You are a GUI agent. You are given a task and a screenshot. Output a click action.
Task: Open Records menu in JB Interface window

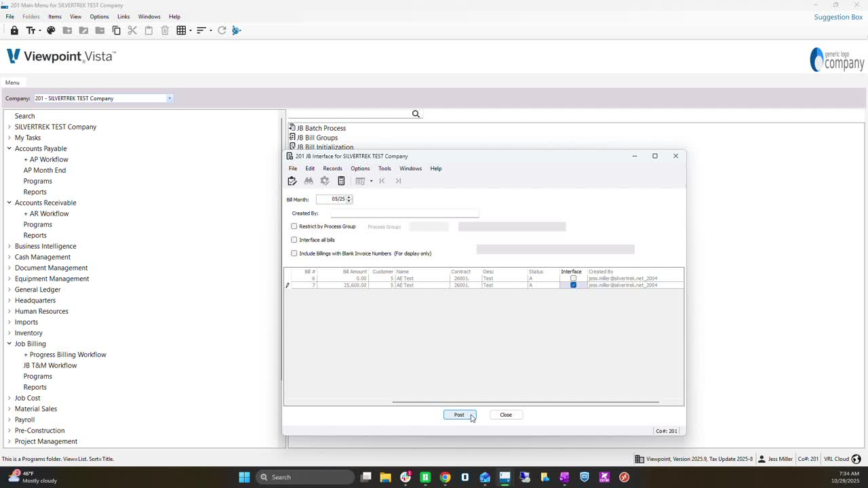332,168
